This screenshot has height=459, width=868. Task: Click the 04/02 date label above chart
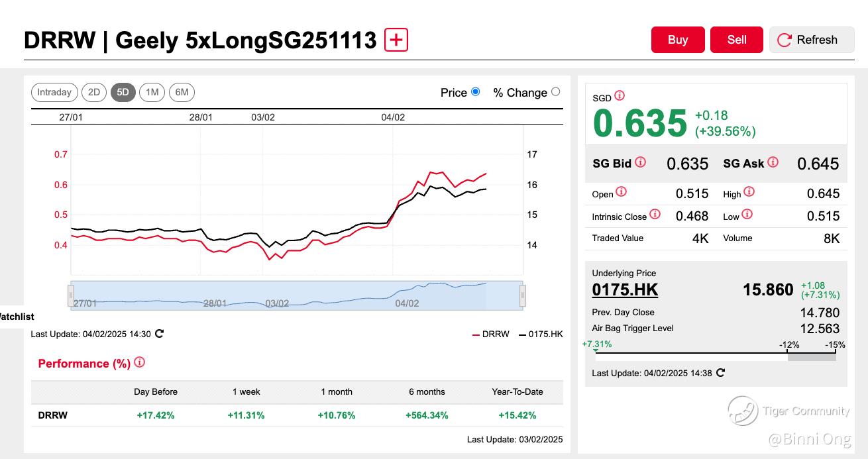(x=393, y=117)
